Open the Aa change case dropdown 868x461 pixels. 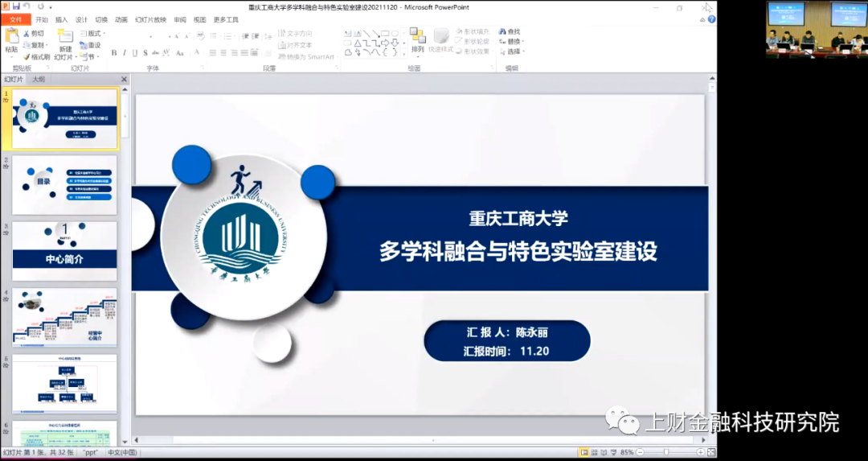tap(180, 53)
